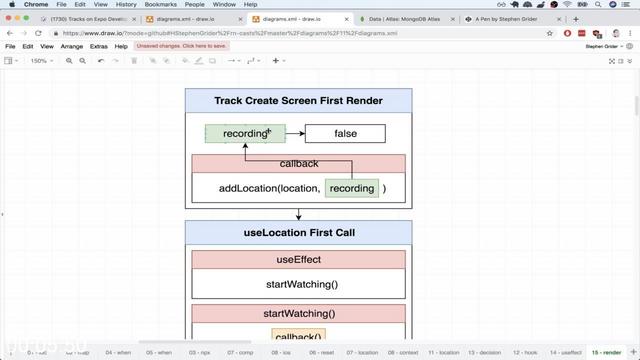Open the Apple menu
The image size is (640, 360).
coord(12,4)
